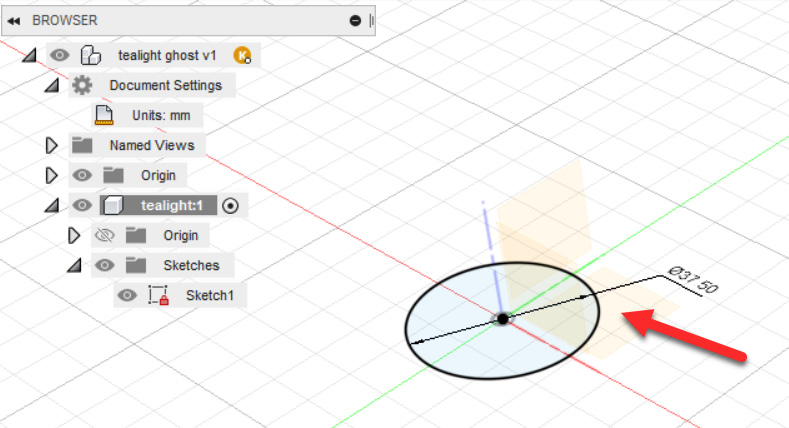This screenshot has width=789, height=428.
Task: Click the tealight ghost v1 assembly icon
Action: (x=91, y=55)
